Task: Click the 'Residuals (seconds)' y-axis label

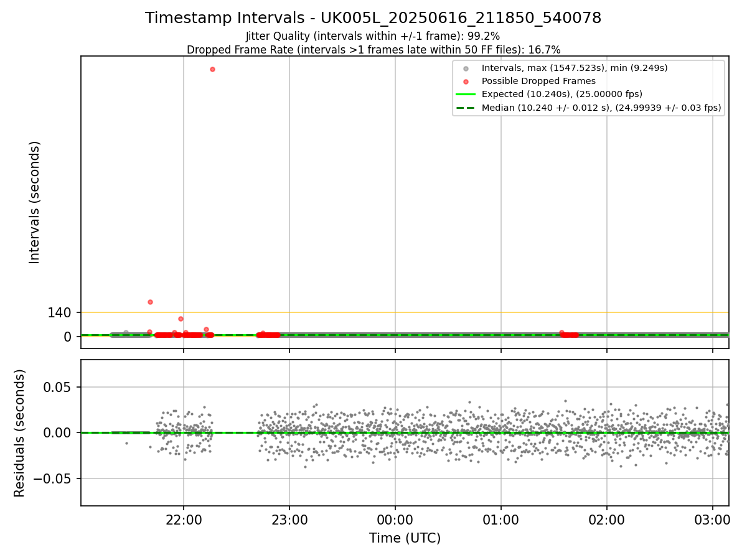Action: (x=20, y=433)
